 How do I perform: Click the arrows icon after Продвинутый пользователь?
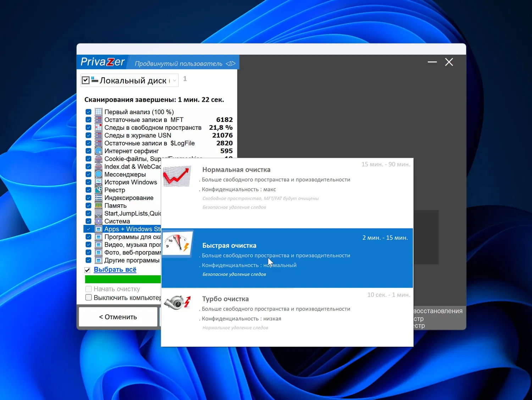pos(231,63)
